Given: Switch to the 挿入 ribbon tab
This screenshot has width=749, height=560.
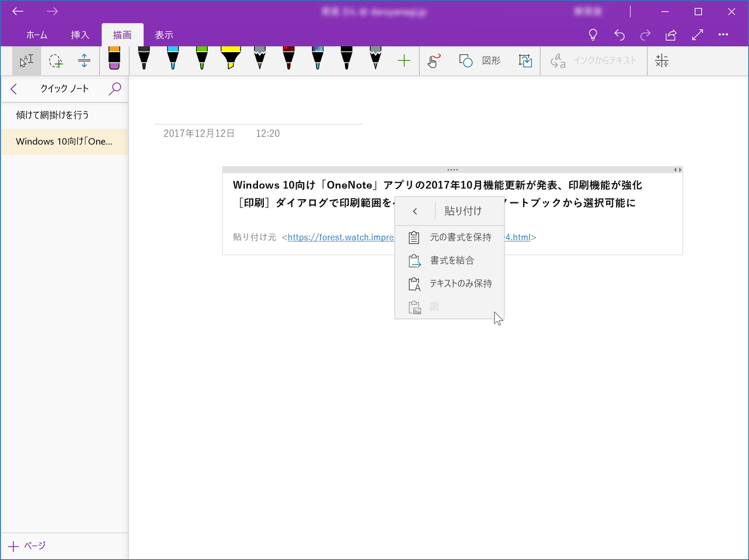Looking at the screenshot, I should click(x=80, y=35).
